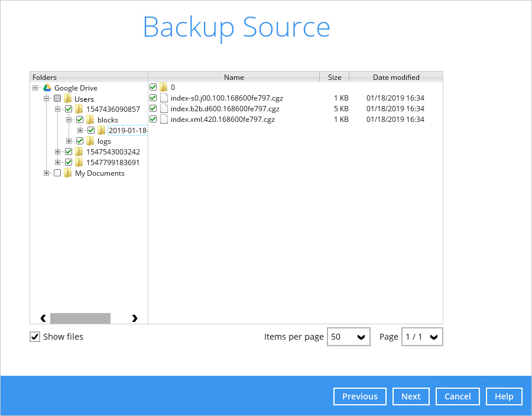Image resolution: width=532 pixels, height=416 pixels.
Task: Click the Google Drive logo icon
Action: [47, 88]
